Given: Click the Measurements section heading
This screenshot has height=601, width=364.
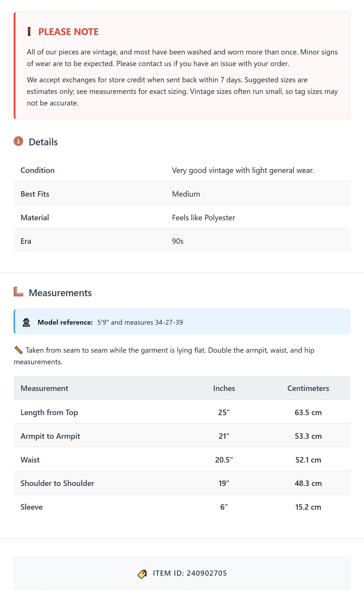Looking at the screenshot, I should [60, 293].
